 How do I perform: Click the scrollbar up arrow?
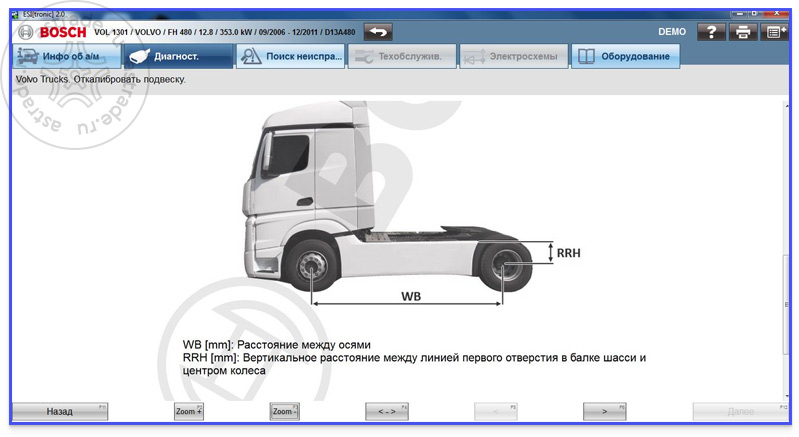(786, 105)
